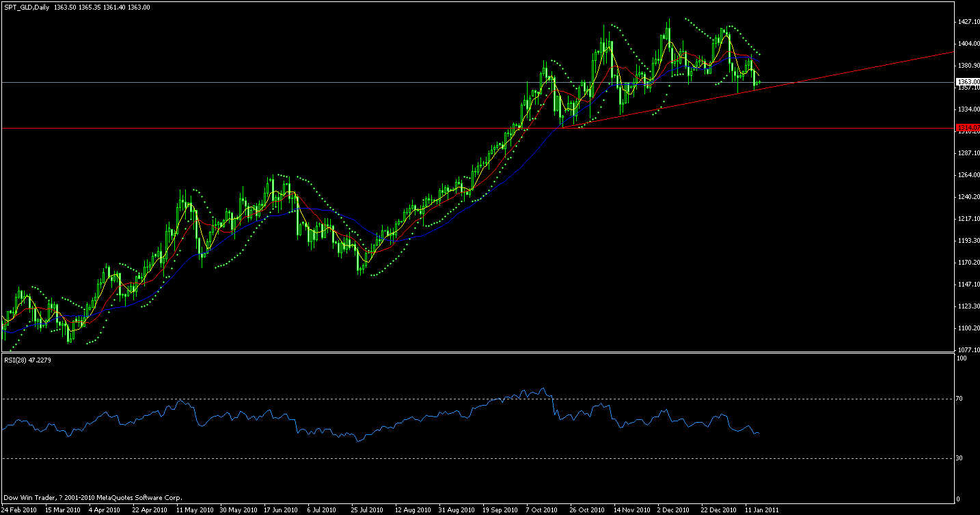Click the lower horizontal support line near 1311

pyautogui.click(x=273, y=127)
